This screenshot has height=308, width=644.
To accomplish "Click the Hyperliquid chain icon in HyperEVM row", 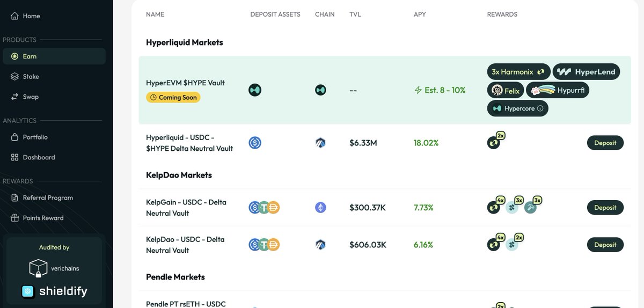I will pos(320,90).
